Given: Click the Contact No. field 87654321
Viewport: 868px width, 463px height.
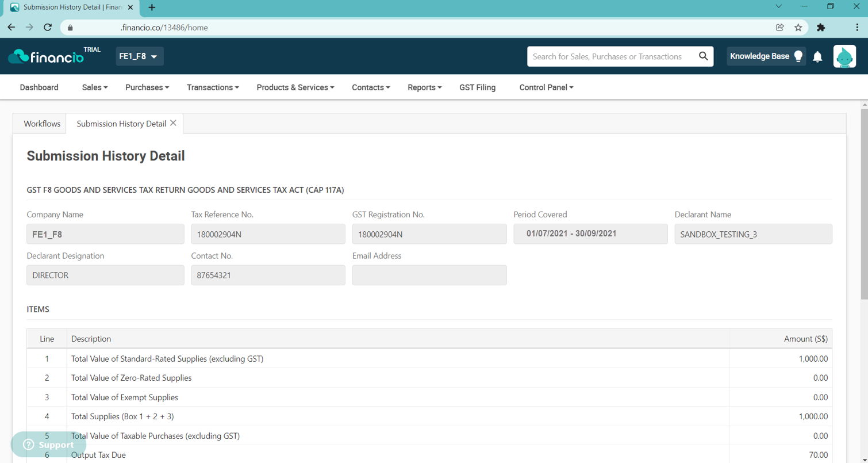Looking at the screenshot, I should [268, 275].
